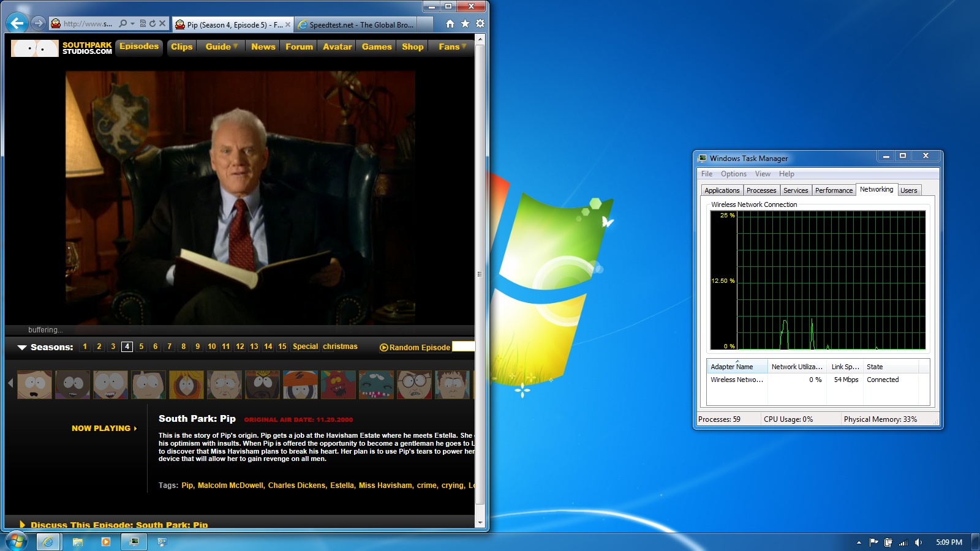Image resolution: width=980 pixels, height=551 pixels.
Task: Expand the Fans dropdown menu
Action: coord(452,47)
